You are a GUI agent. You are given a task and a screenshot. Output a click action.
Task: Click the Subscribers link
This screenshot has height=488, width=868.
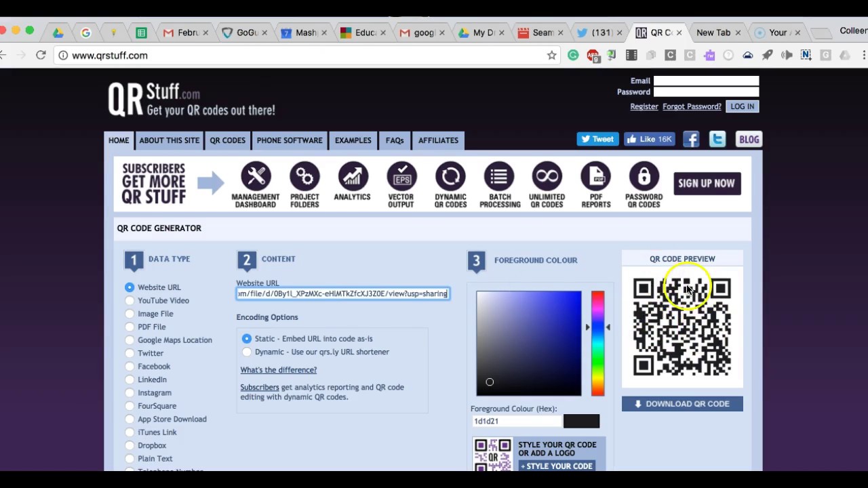(x=260, y=388)
